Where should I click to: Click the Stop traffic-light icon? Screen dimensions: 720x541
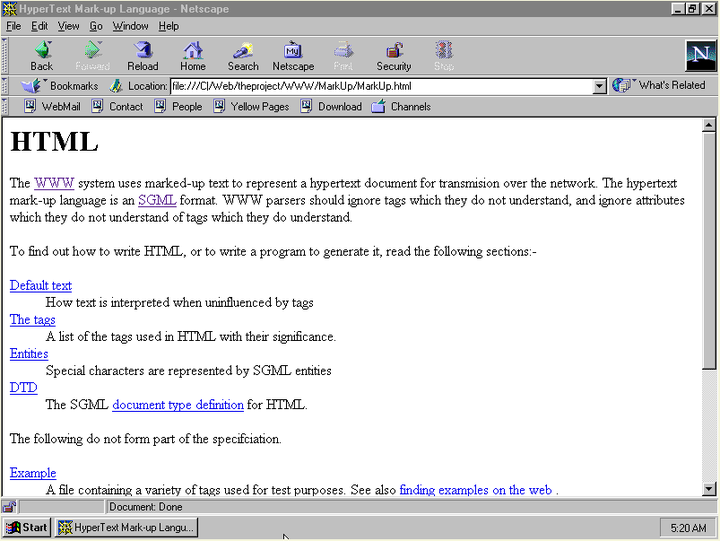click(444, 56)
